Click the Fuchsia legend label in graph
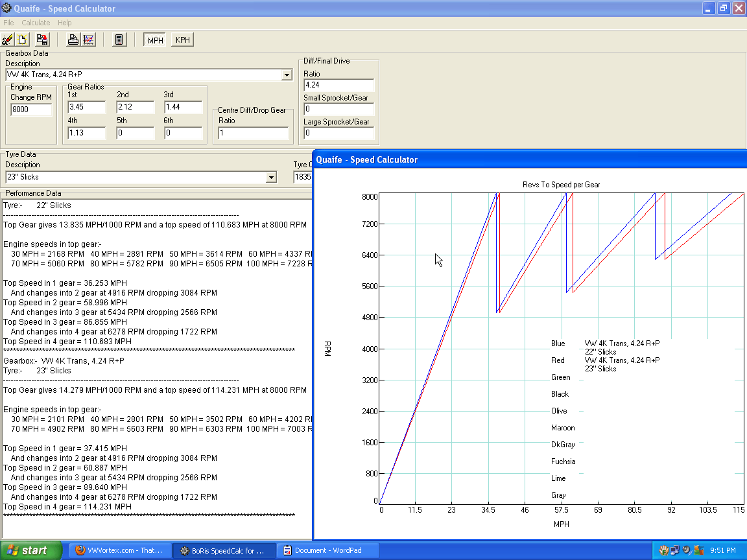The width and height of the screenshot is (747, 560). click(563, 461)
